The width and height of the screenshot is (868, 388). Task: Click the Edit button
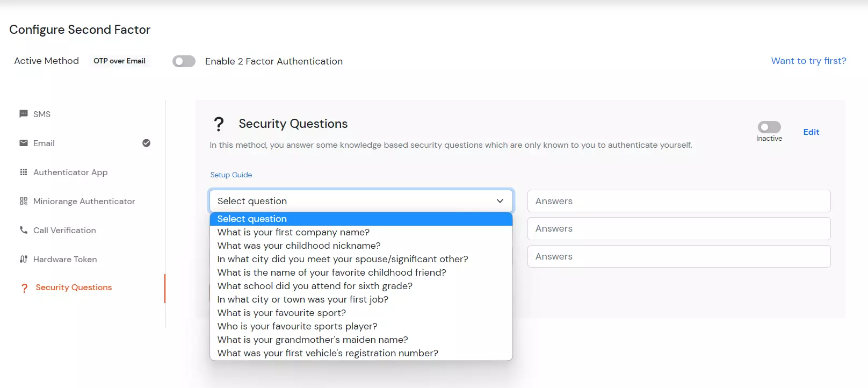point(811,132)
